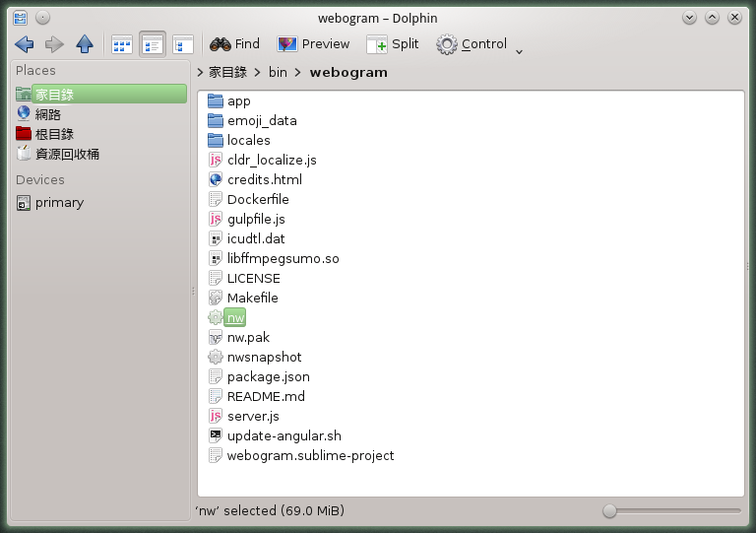Select the Dockerfile document icon

(x=215, y=199)
